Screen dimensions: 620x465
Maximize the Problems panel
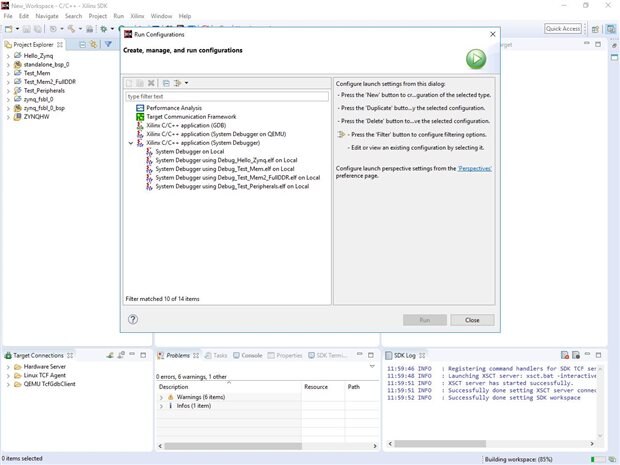[370, 355]
